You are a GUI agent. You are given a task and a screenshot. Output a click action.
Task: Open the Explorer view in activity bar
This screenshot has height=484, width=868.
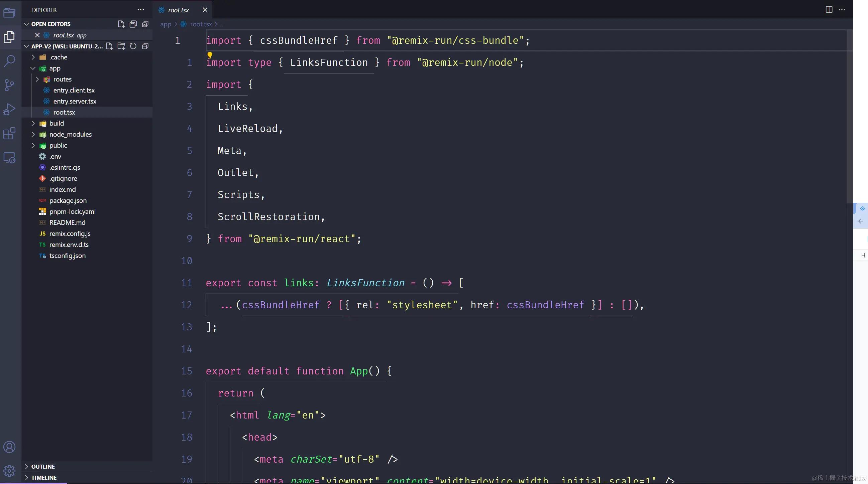[9, 37]
